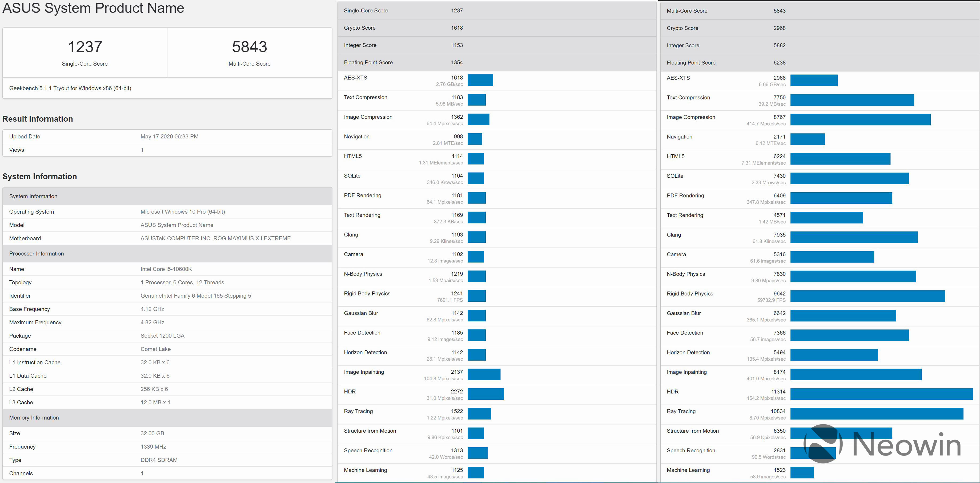Click the Motherboard value ROG MAXIMUS XII EXTREME
This screenshot has height=483, width=980.
point(215,238)
